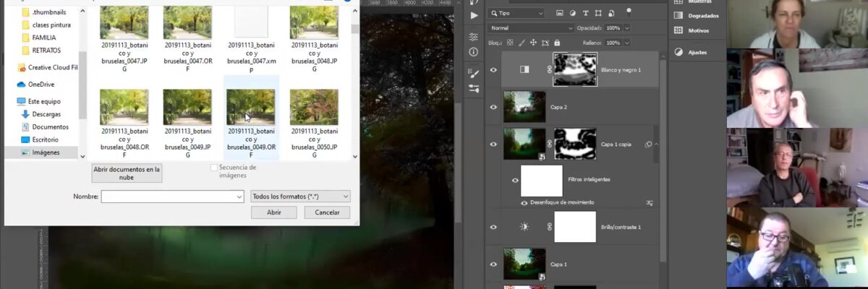Screen dimensions: 868x289
Task: Open the Properties sliders panel icon
Action: coord(474,36)
